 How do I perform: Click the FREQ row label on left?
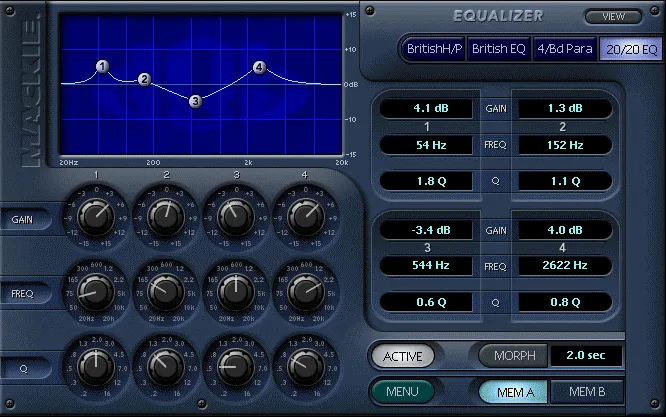[x=22, y=293]
